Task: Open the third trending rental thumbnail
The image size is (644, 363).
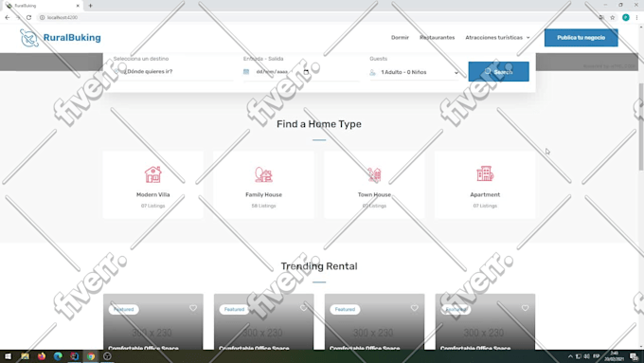Action: 375,322
